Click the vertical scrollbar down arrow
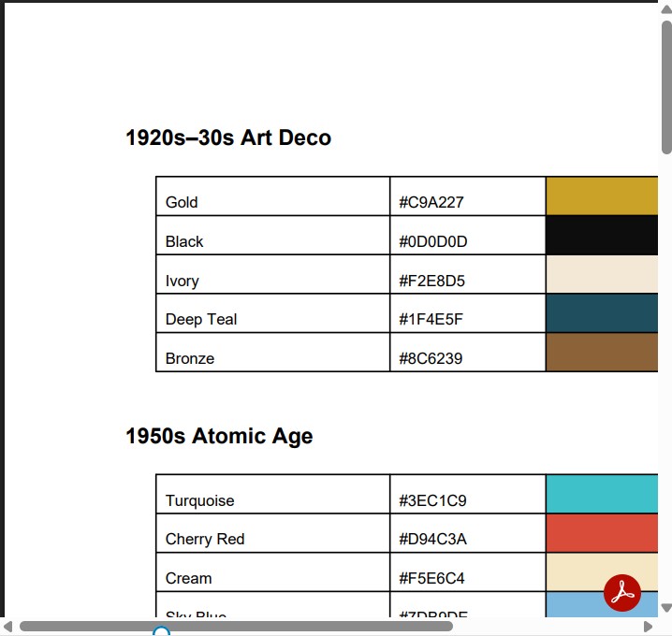Screen dimensions: 672x636 pyautogui.click(x=665, y=607)
